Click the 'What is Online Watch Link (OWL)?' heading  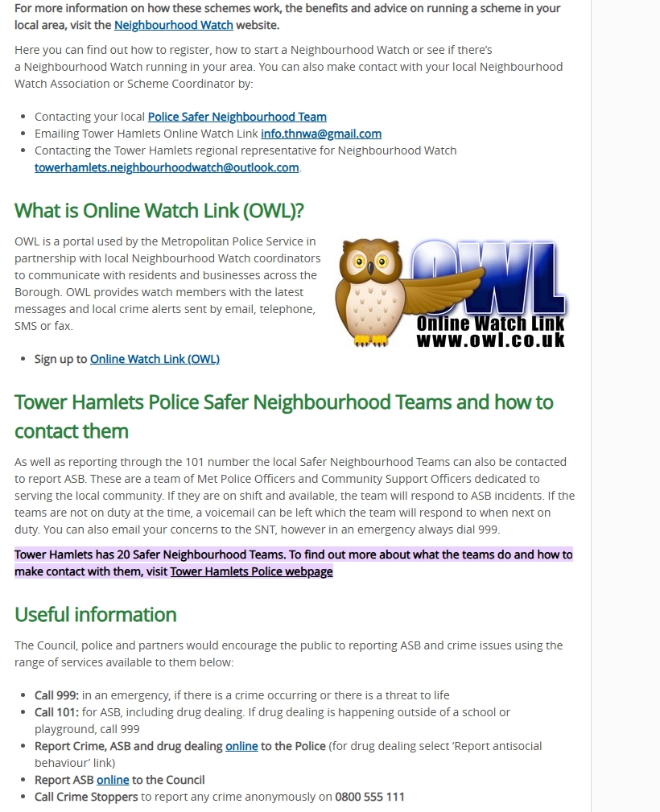point(159,211)
